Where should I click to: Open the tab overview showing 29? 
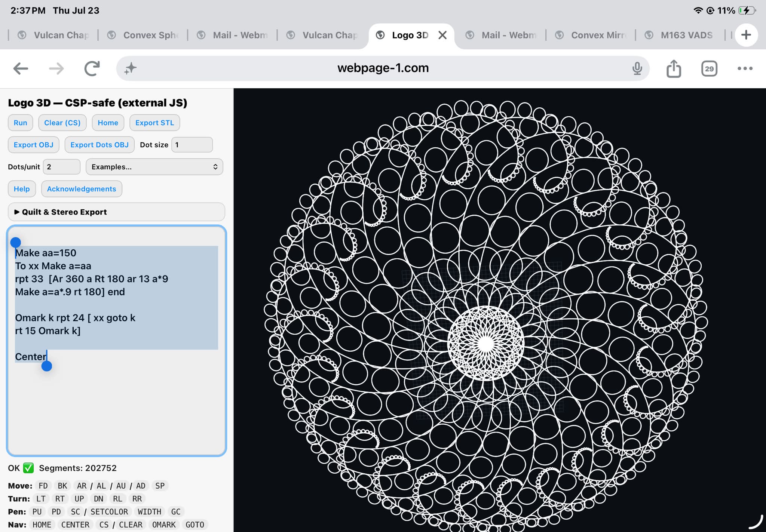pos(709,68)
